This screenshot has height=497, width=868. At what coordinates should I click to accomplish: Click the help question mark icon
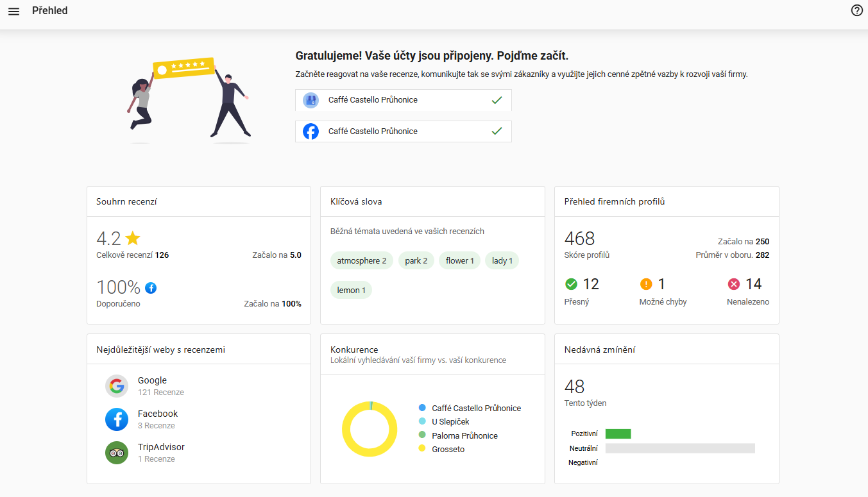click(856, 10)
